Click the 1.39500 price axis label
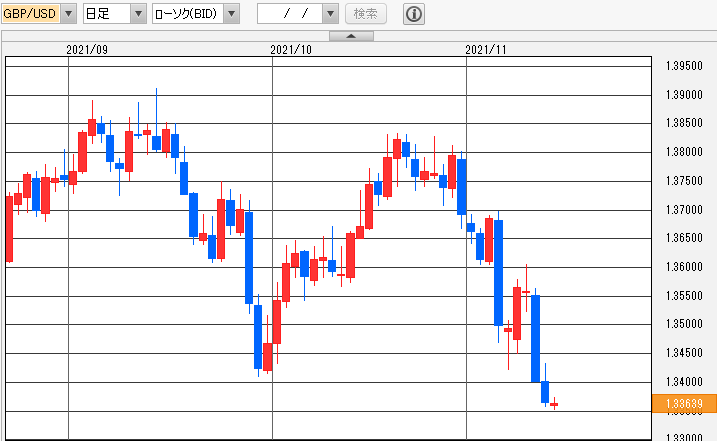This screenshot has height=441, width=717. pos(684,66)
